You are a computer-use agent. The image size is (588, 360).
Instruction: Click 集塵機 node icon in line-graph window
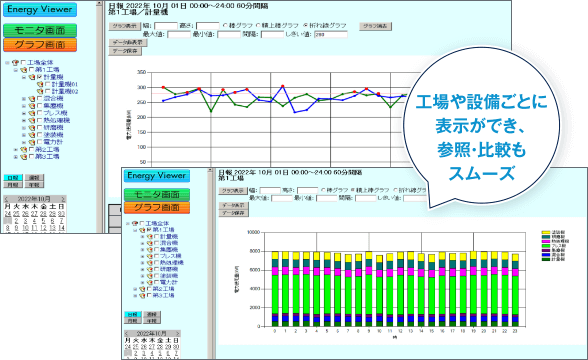pos(32,106)
